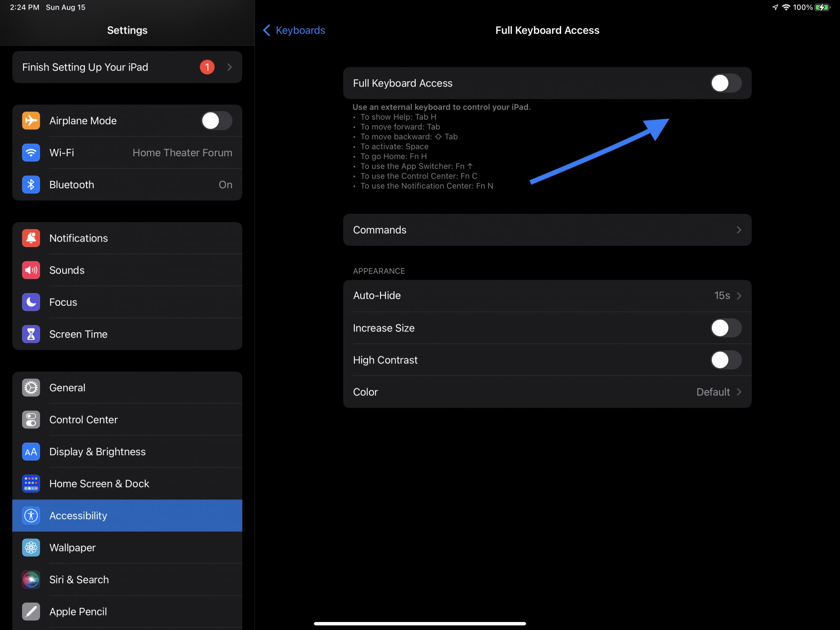Select Accessibility in the sidebar
The width and height of the screenshot is (840, 630).
127,515
